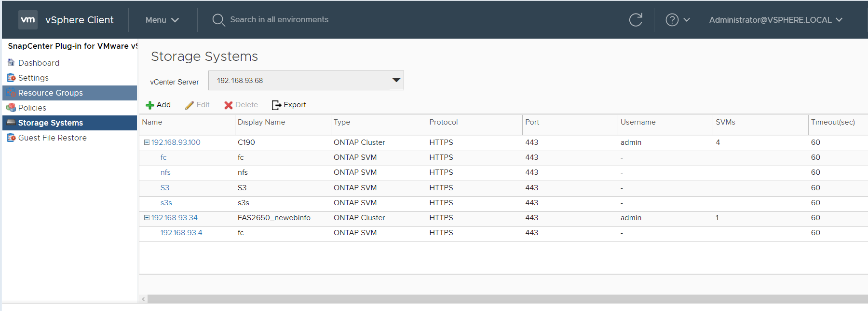Click the green Add plus icon
The height and width of the screenshot is (311, 868).
tap(150, 105)
